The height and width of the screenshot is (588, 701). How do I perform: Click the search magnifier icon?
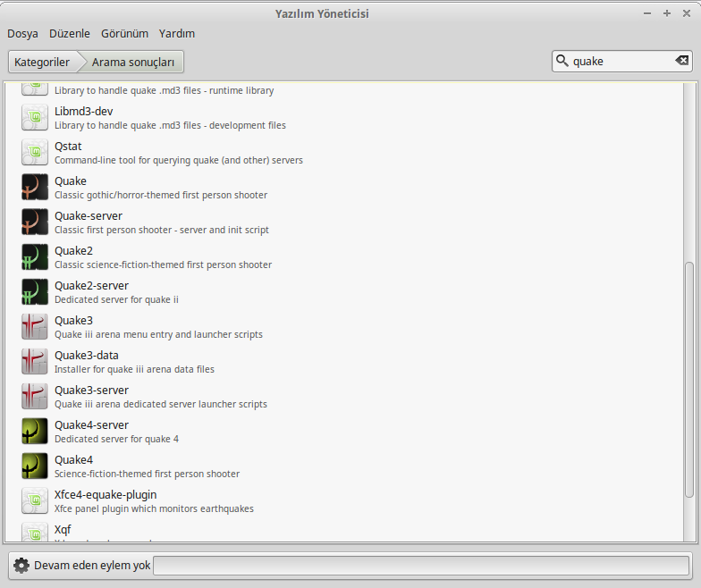click(562, 61)
